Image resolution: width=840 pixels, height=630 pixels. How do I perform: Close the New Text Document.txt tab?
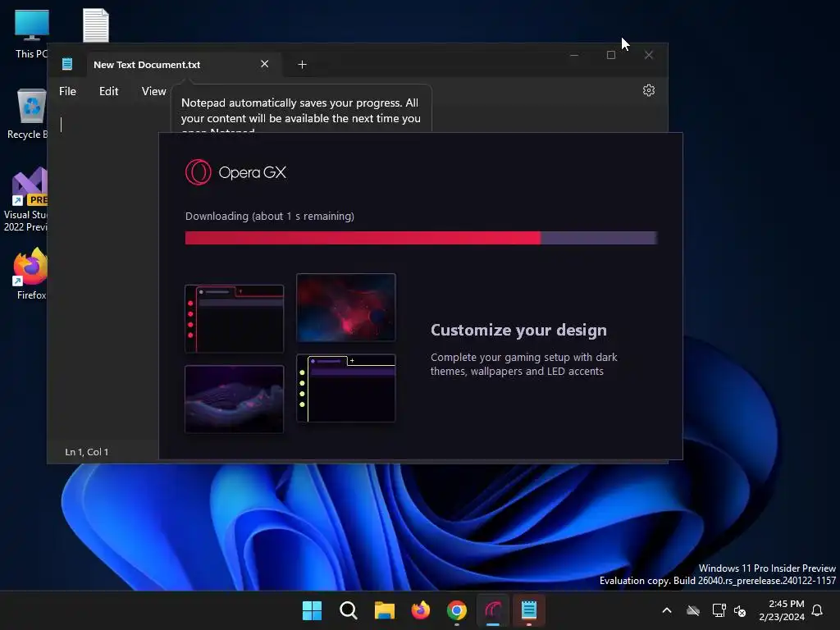[265, 64]
